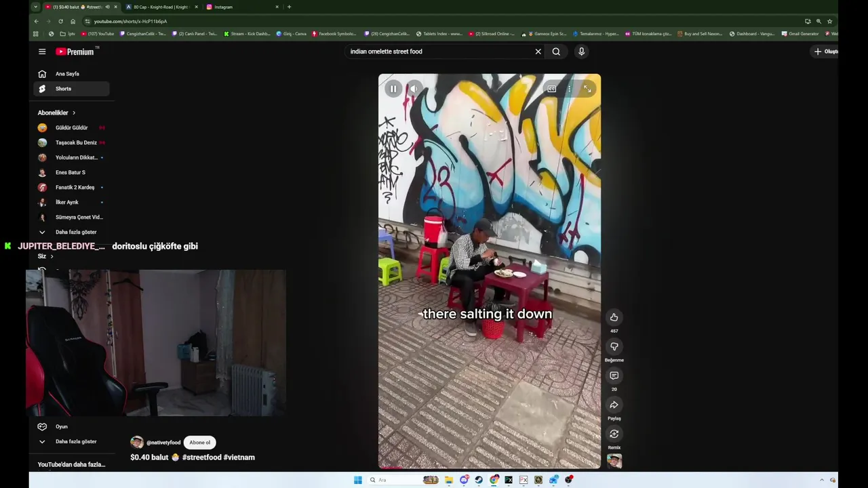Open Yolcuların Dikkat... channel
The height and width of the screenshot is (488, 868).
point(71,157)
